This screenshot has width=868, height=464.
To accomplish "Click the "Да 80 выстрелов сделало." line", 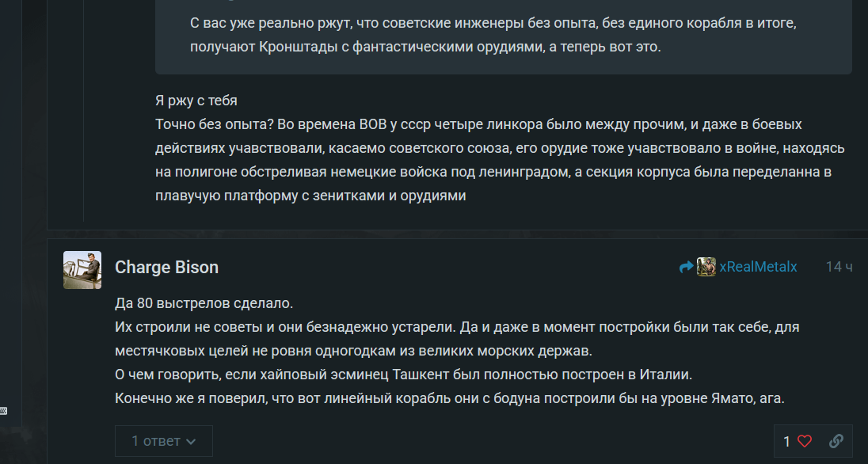I will [204, 303].
